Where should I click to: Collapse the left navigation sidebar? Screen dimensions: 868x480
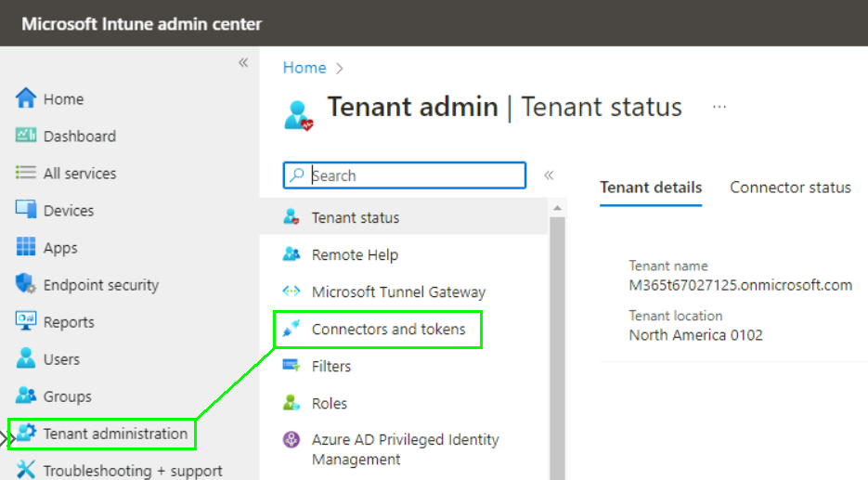tap(243, 63)
